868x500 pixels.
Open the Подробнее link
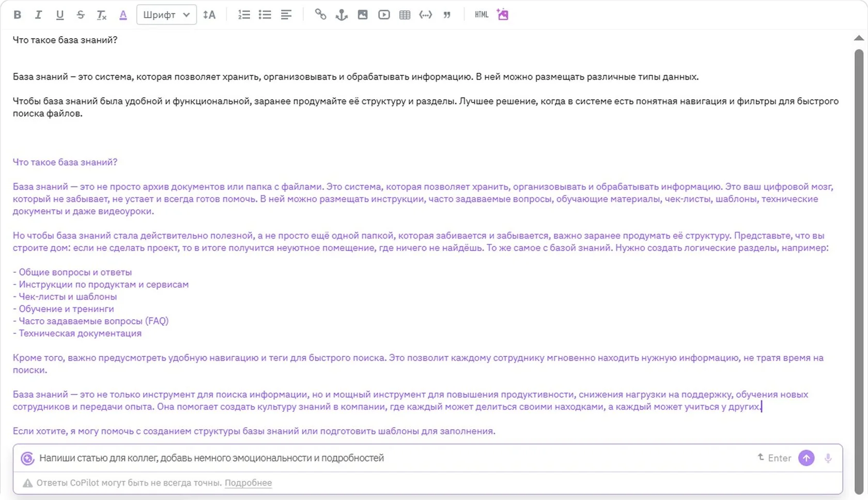[x=249, y=483]
